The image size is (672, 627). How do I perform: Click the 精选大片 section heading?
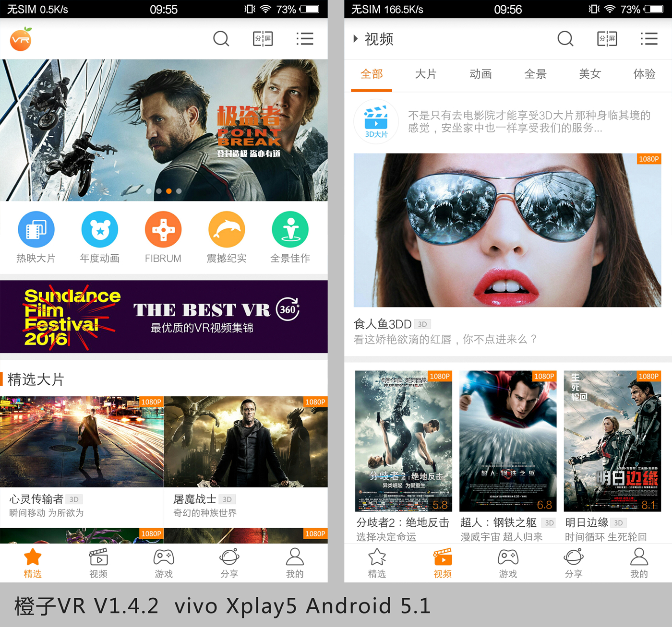pyautogui.click(x=36, y=379)
